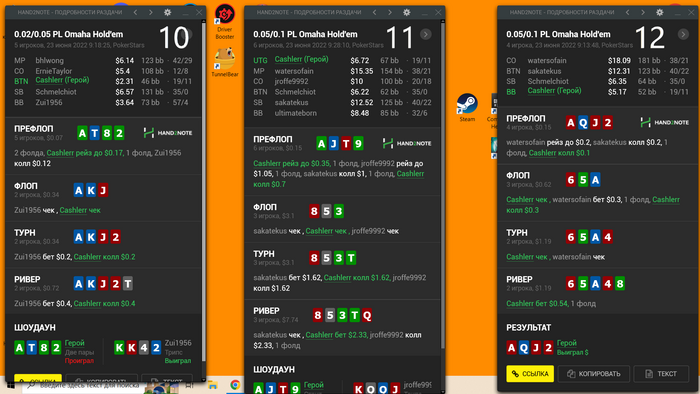Image resolution: width=700 pixels, height=394 pixels.
Task: Open File Explorer from taskbar
Action: [x=212, y=385]
